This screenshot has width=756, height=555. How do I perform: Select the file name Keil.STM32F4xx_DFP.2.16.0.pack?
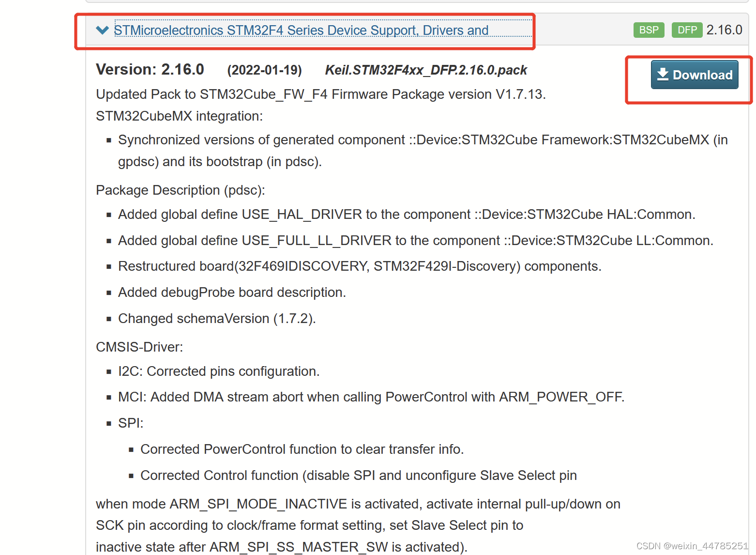coord(426,70)
